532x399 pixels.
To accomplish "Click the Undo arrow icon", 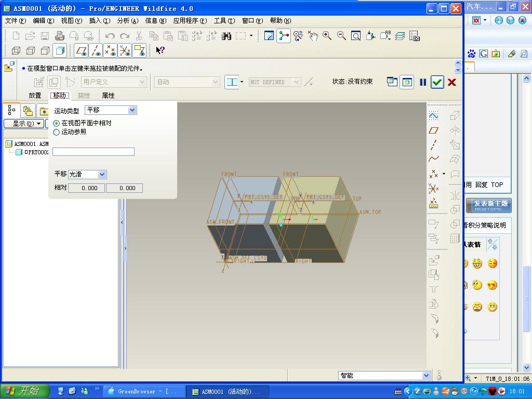I will click(110, 36).
